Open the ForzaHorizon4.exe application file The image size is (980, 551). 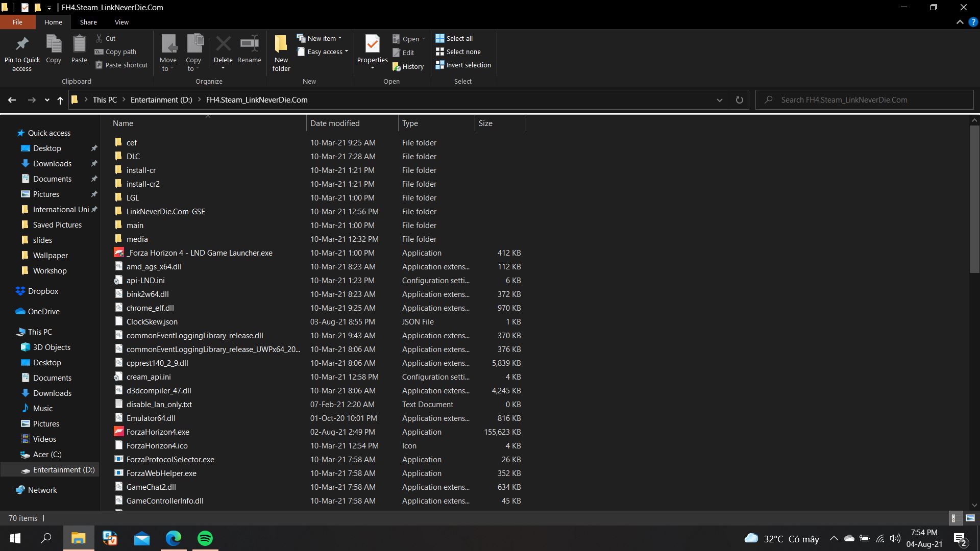158,431
